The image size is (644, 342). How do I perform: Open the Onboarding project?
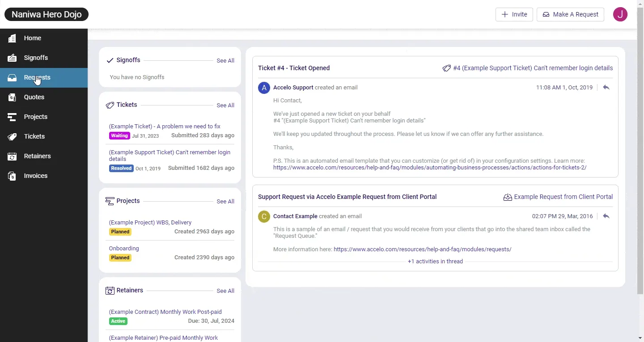coord(124,249)
